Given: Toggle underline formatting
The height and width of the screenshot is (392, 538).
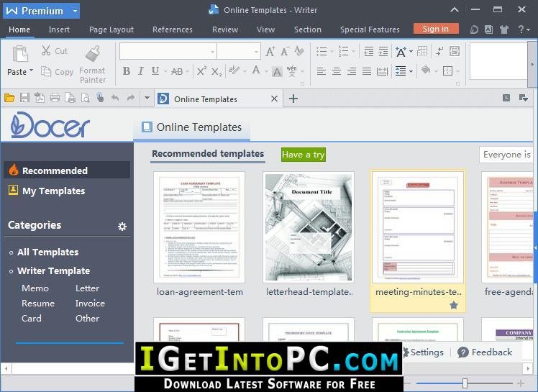Looking at the screenshot, I should click(x=155, y=71).
